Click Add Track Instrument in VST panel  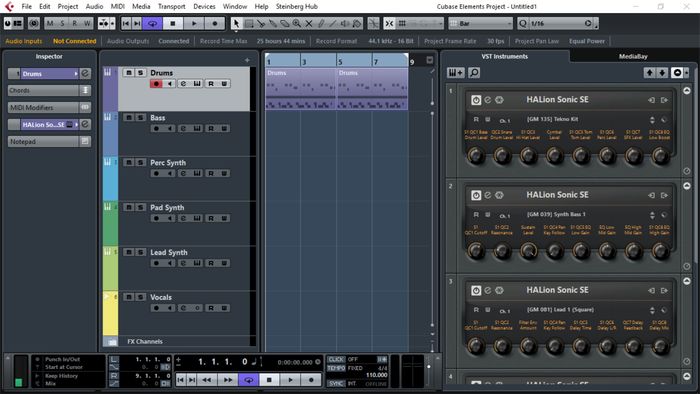[x=455, y=72]
